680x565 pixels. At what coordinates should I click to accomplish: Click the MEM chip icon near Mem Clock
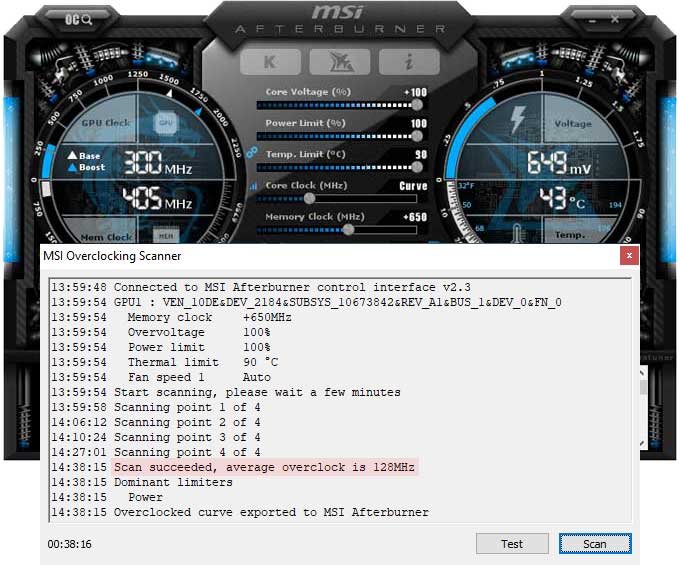coord(166,236)
